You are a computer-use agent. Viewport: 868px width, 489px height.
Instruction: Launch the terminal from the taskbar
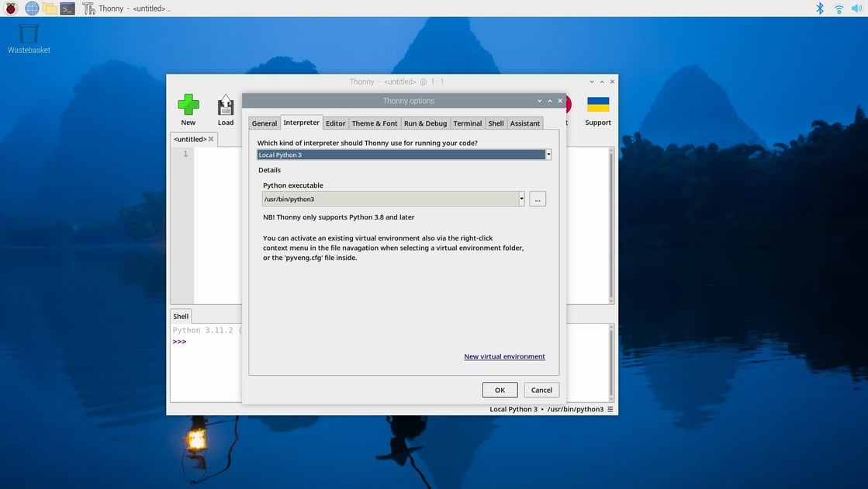[67, 9]
